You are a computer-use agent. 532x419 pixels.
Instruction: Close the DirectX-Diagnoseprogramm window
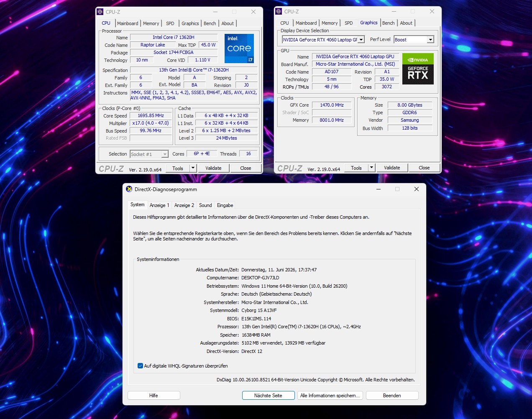click(417, 189)
